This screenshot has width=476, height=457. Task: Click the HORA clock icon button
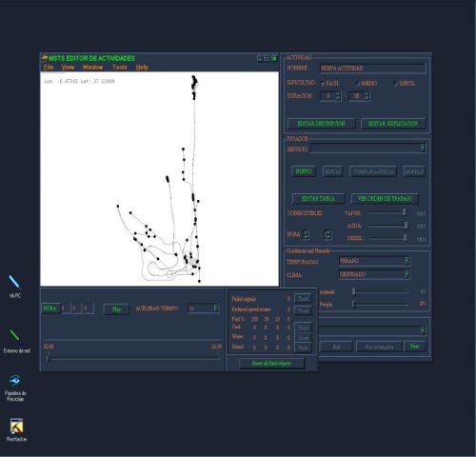click(327, 235)
